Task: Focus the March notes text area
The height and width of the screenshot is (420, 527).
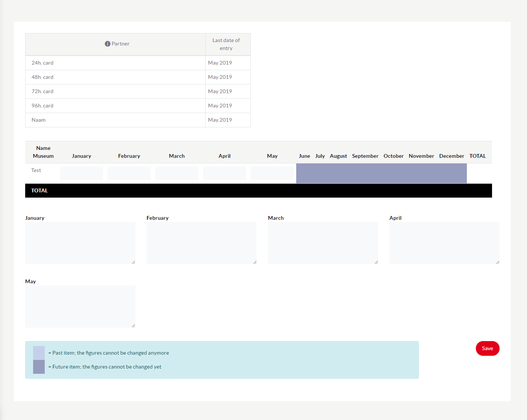Action: 323,243
